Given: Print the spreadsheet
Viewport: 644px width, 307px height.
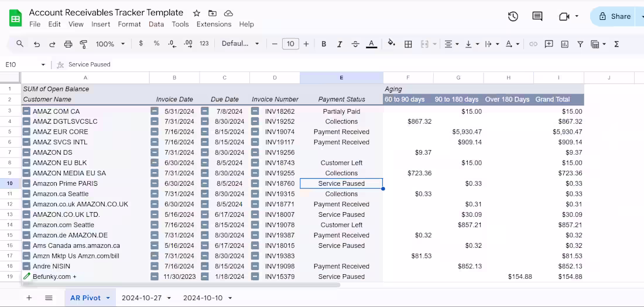Looking at the screenshot, I should coord(68,44).
